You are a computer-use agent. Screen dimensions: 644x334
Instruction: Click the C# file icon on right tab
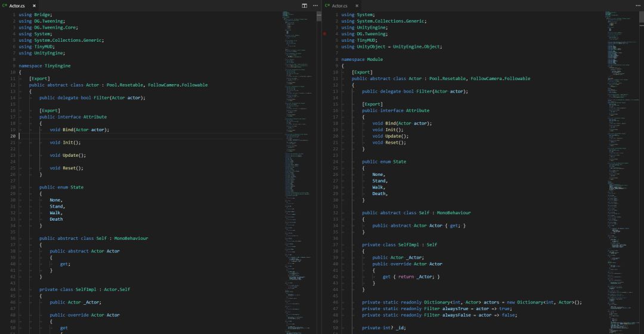point(327,5)
